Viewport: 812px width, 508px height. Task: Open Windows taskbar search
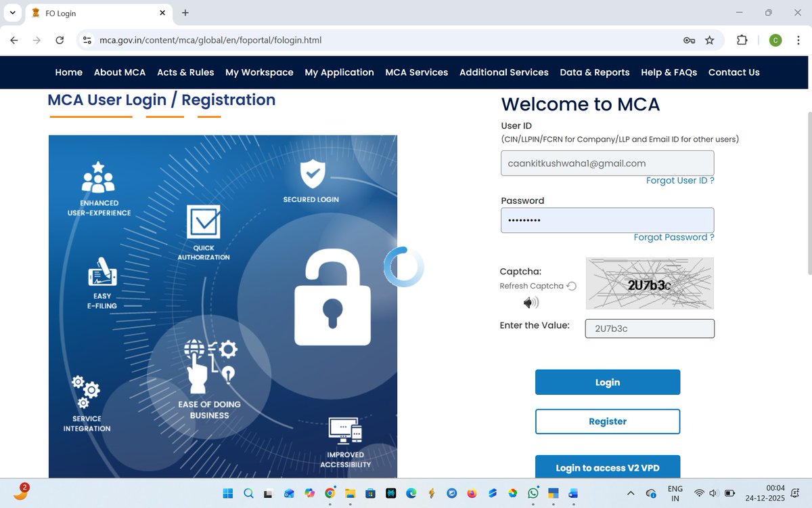[x=248, y=493]
